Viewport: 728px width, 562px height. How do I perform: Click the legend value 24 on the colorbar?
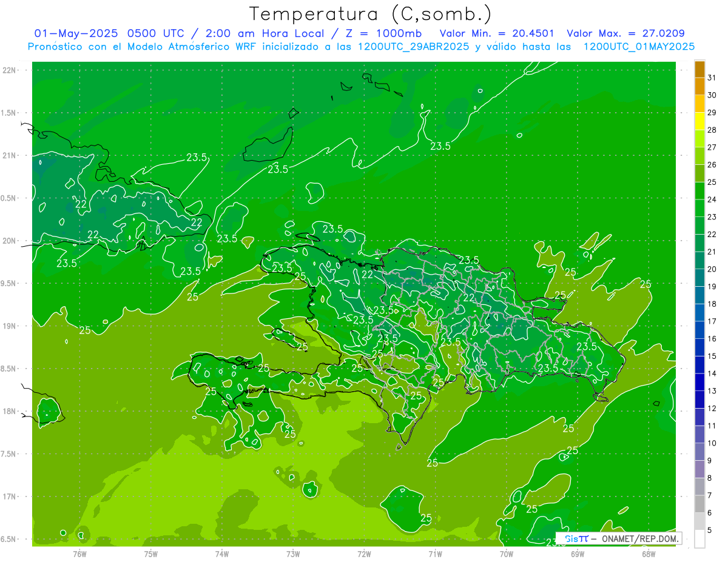coord(712,199)
